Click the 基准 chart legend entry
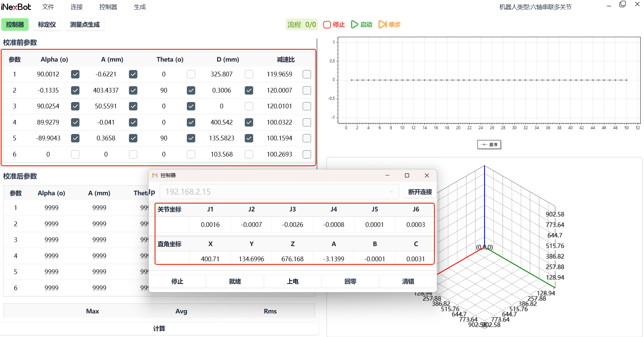This screenshot has width=644, height=337. (x=489, y=144)
